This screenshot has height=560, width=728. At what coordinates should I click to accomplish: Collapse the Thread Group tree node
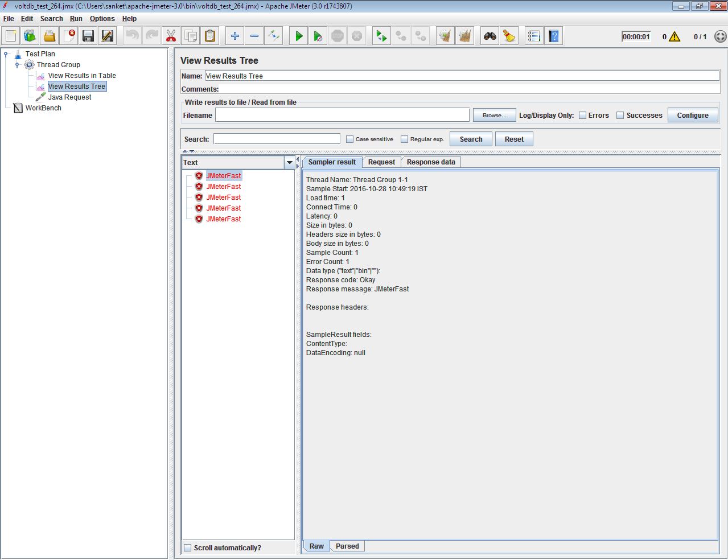coord(18,65)
